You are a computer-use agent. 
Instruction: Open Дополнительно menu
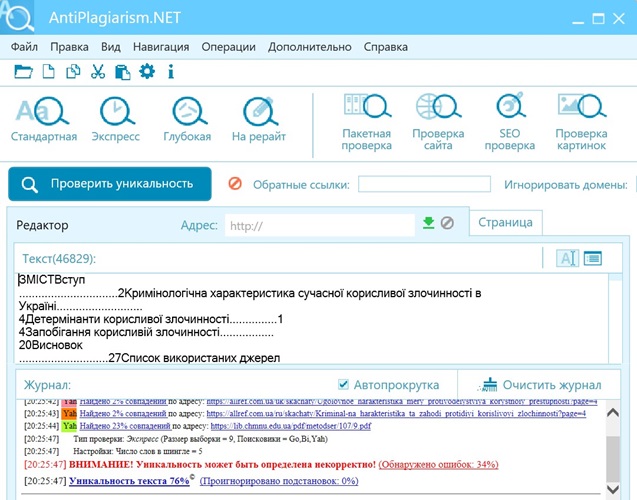[310, 47]
